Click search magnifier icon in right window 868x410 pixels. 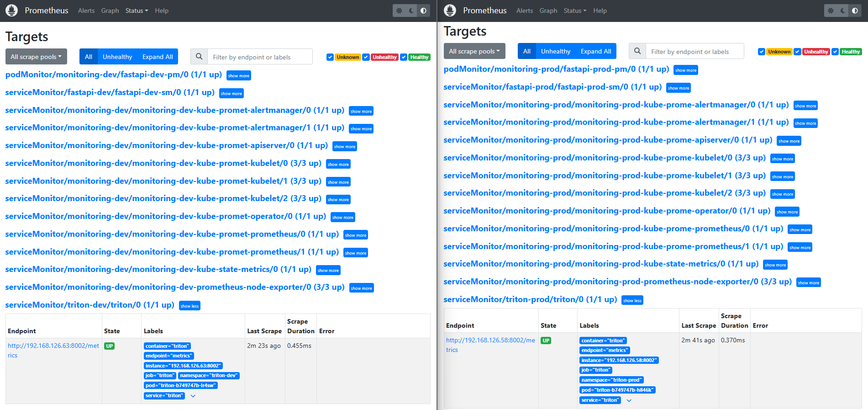637,51
